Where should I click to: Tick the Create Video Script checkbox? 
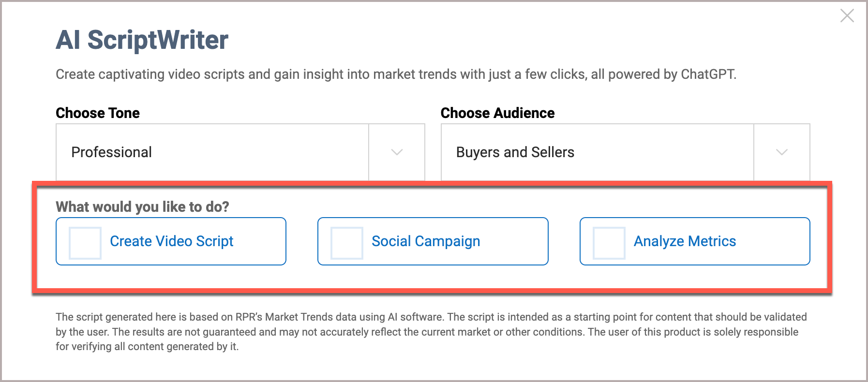85,243
